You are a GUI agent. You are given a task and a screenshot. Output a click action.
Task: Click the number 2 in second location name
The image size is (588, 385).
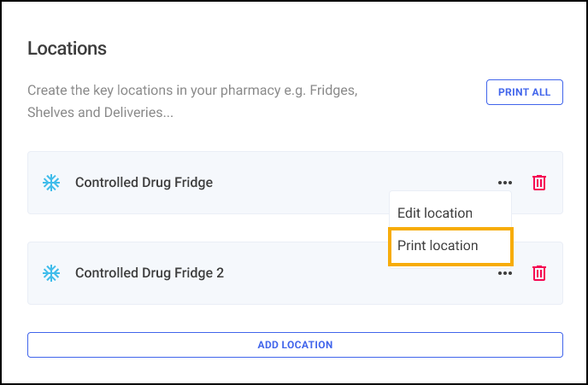220,273
